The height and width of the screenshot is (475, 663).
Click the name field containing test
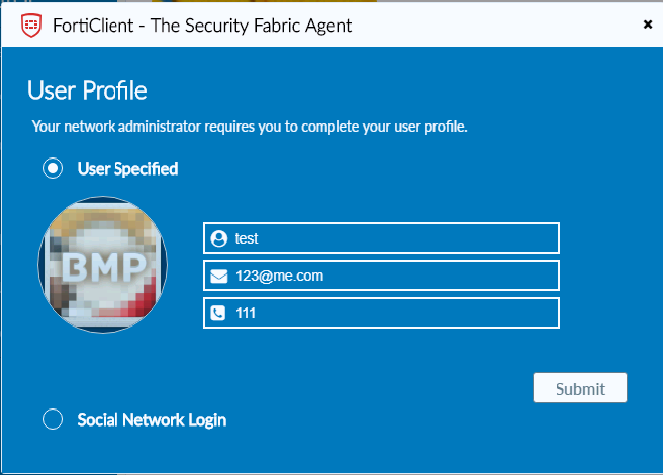[x=381, y=238]
